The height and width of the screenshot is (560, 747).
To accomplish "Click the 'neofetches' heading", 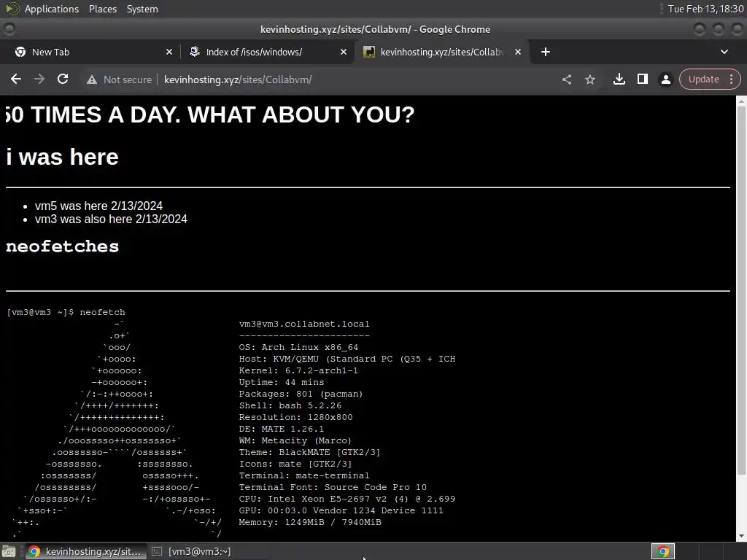I will pos(63,246).
